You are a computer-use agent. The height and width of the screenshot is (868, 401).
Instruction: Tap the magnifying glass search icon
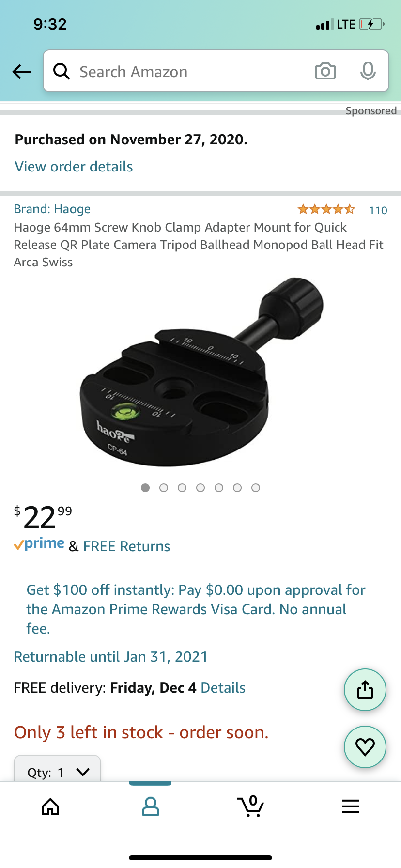(62, 71)
